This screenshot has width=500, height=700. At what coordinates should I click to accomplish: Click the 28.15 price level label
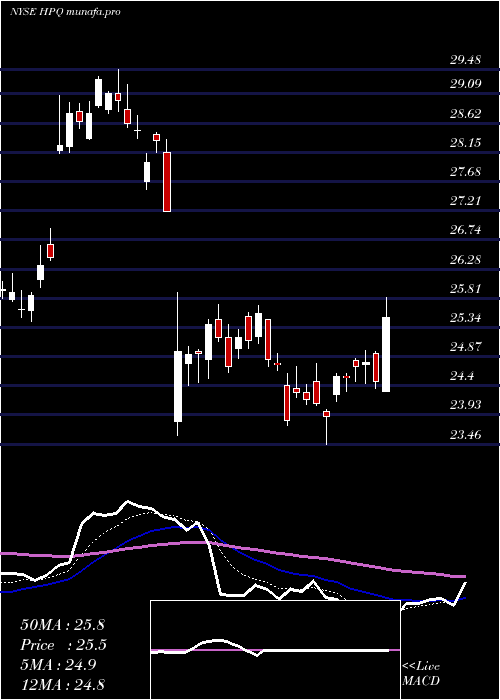click(x=465, y=143)
